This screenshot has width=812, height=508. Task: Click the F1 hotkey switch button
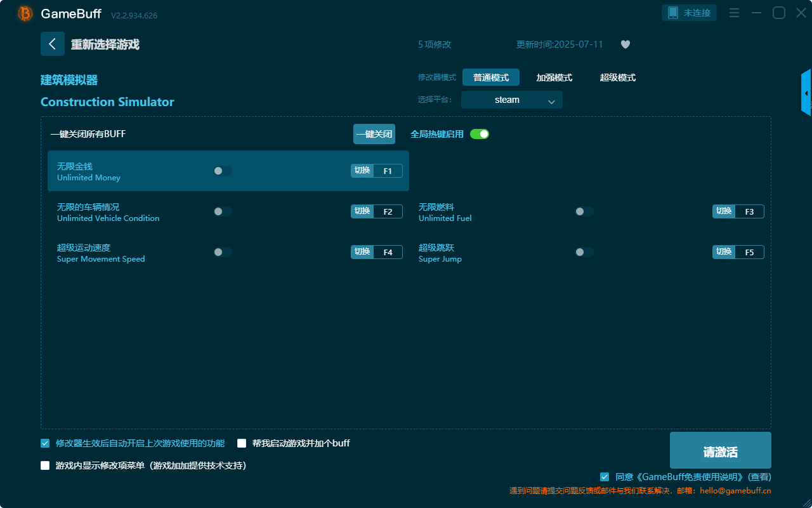pyautogui.click(x=377, y=171)
